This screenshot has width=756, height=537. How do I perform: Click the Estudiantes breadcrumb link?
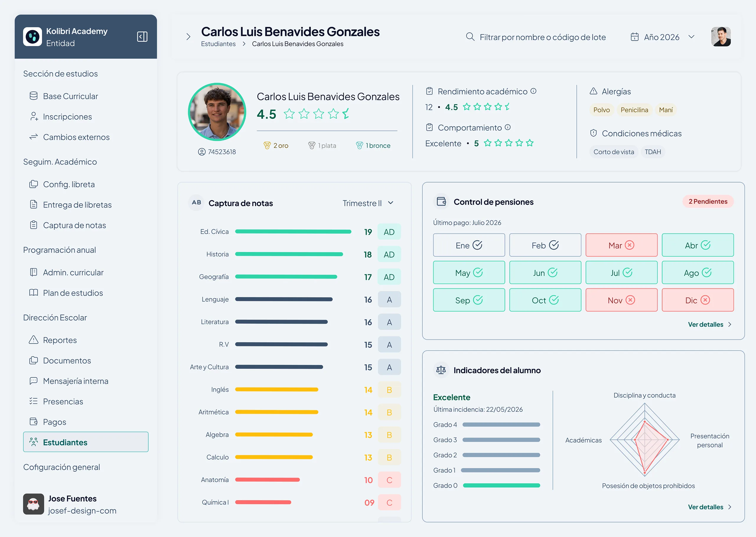point(218,44)
